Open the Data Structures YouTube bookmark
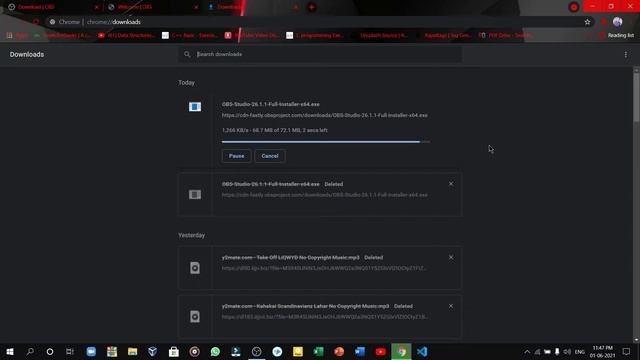Viewport: 640px width, 360px height. tap(127, 36)
